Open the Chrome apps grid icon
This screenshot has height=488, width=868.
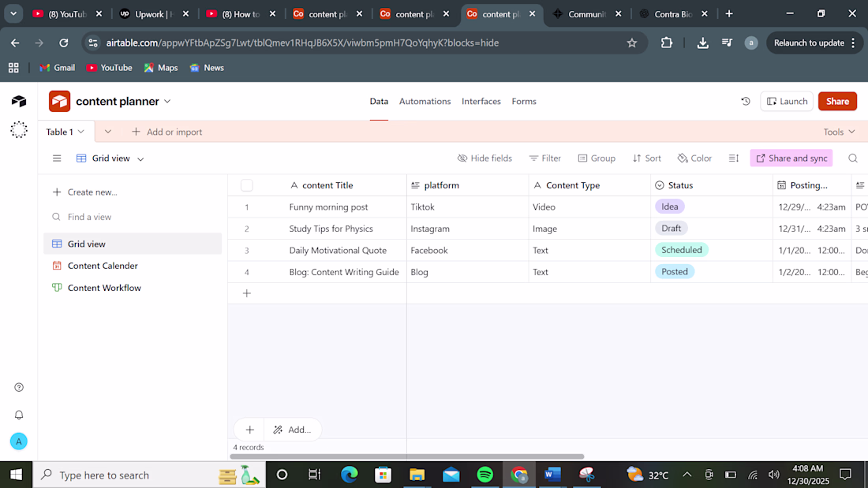click(x=13, y=68)
